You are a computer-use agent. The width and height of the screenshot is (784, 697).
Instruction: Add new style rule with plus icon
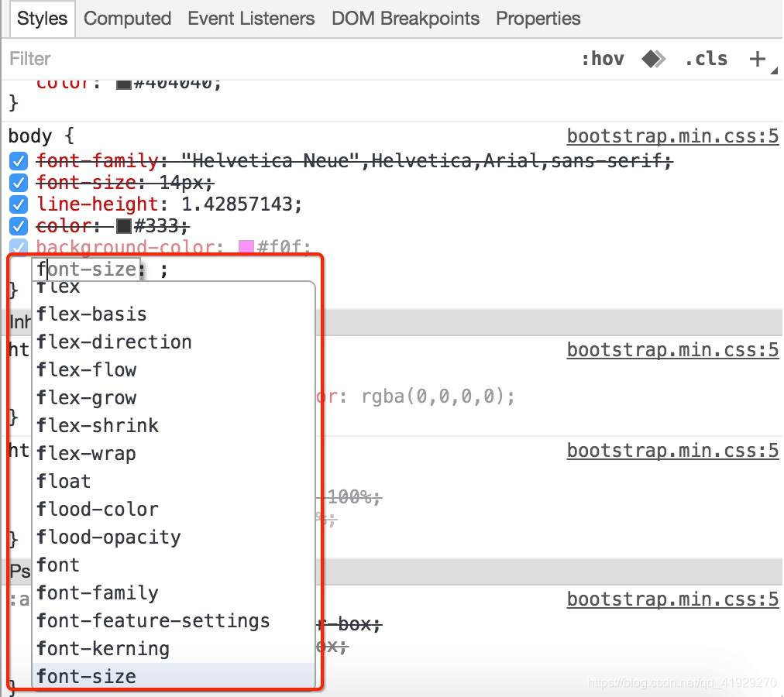pos(758,59)
